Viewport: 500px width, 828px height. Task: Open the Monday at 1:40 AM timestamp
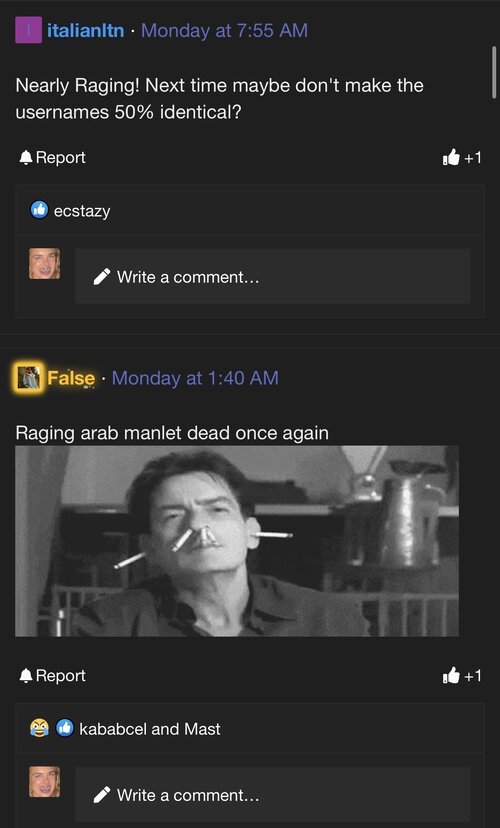[x=195, y=378]
